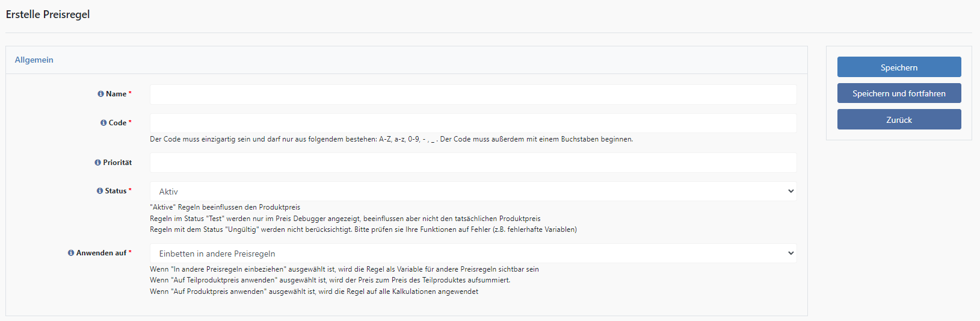
Task: Click the info icon beside Code
Action: pyautogui.click(x=103, y=123)
